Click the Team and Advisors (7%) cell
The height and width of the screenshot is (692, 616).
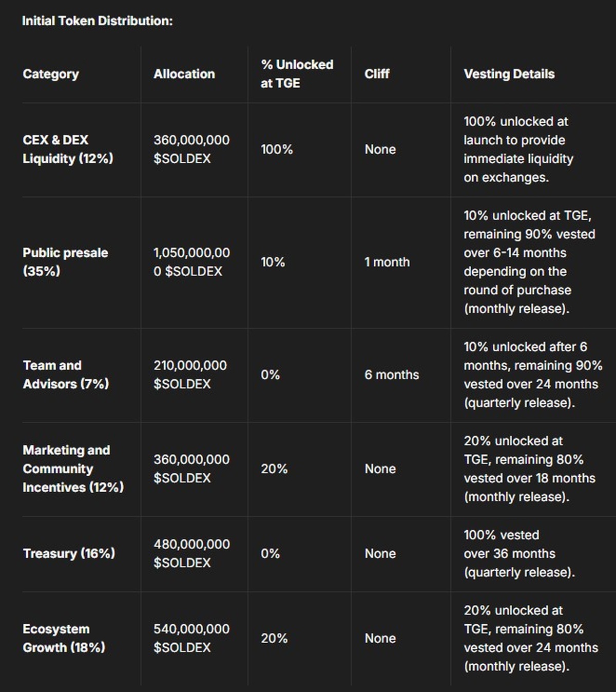[66, 375]
